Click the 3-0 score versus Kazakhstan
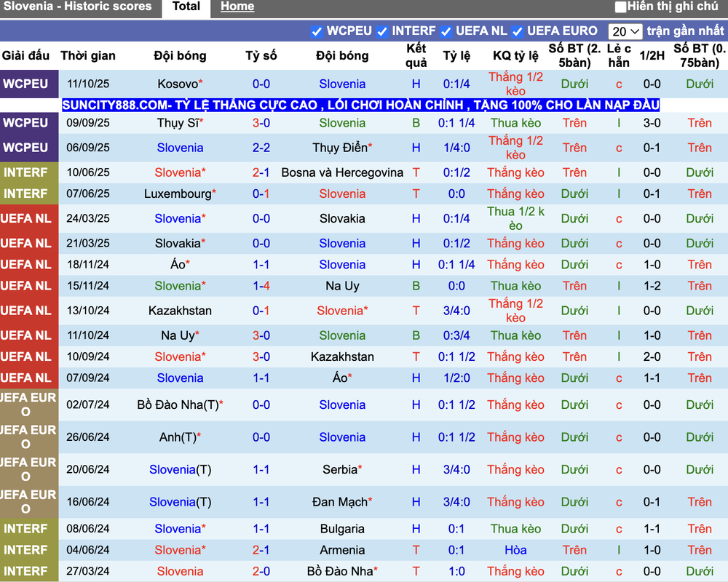728x582 pixels. (x=261, y=357)
